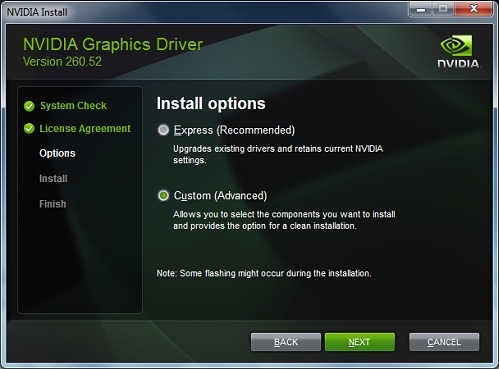Screen dimensions: 499x369
Task: Close the NVIDIA Install window
Action: point(473,9)
